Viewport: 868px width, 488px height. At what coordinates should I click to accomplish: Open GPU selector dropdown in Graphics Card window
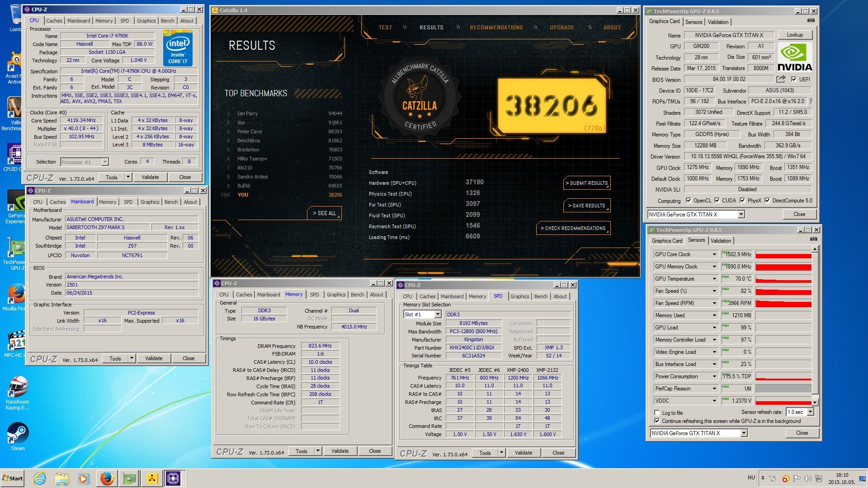pos(741,215)
